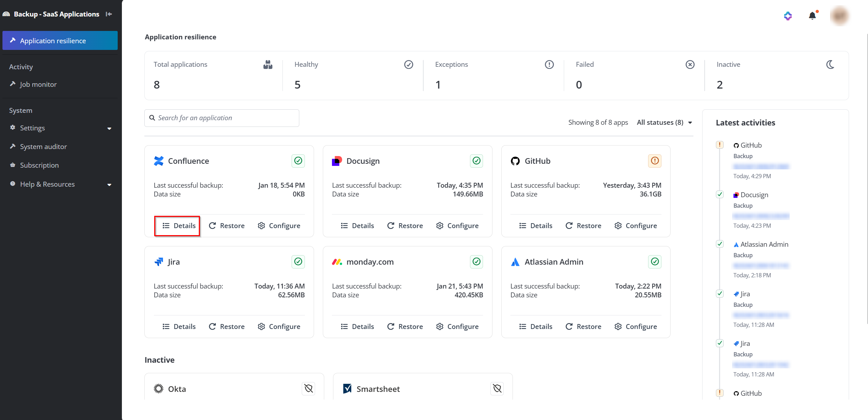
Task: Configure the Jira application
Action: click(x=279, y=327)
